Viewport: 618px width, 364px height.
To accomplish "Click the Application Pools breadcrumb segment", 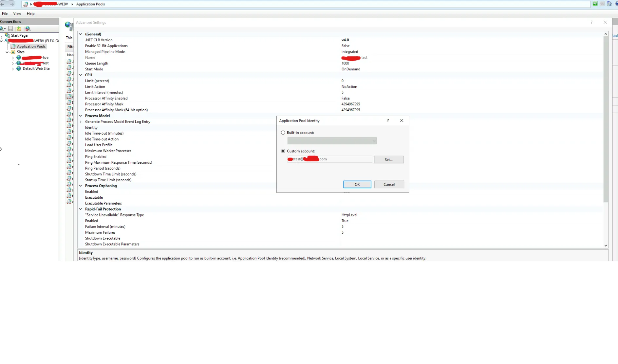I will coord(90,4).
